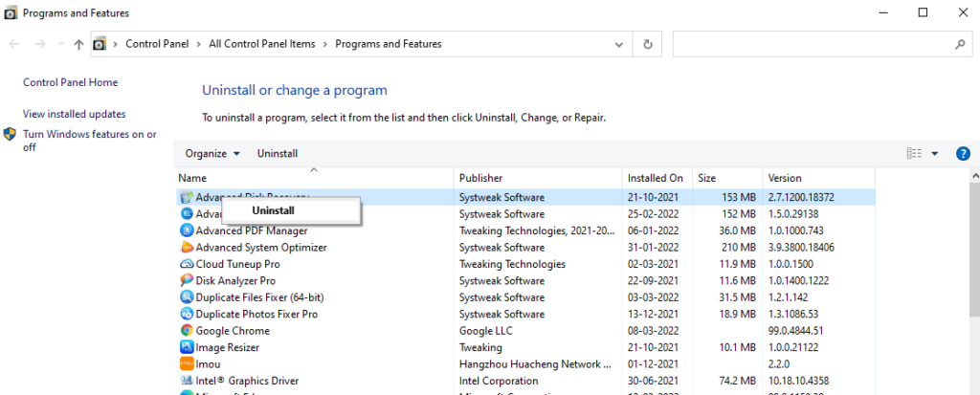Click the Image Resizer icon
Image resolution: width=980 pixels, height=395 pixels.
[x=187, y=347]
